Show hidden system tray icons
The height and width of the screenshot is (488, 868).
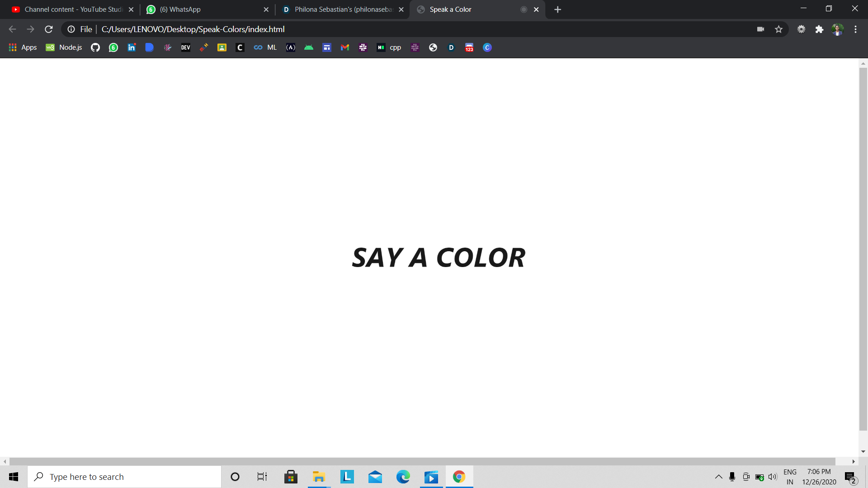(718, 477)
